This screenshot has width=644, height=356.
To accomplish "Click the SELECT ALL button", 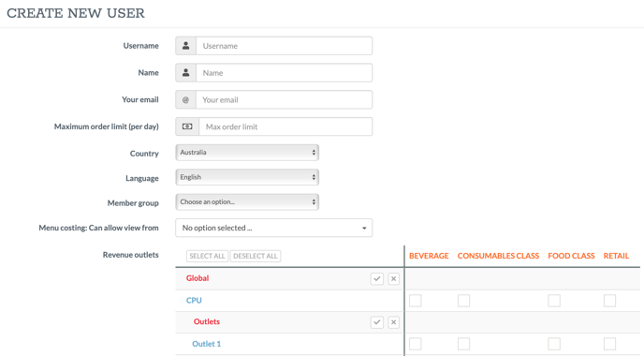I will click(x=207, y=256).
